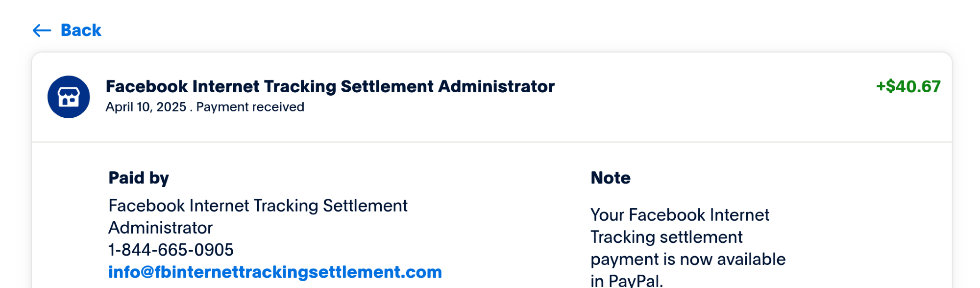Click the note line in PayPal.
The image size is (980, 288).
tap(626, 281)
